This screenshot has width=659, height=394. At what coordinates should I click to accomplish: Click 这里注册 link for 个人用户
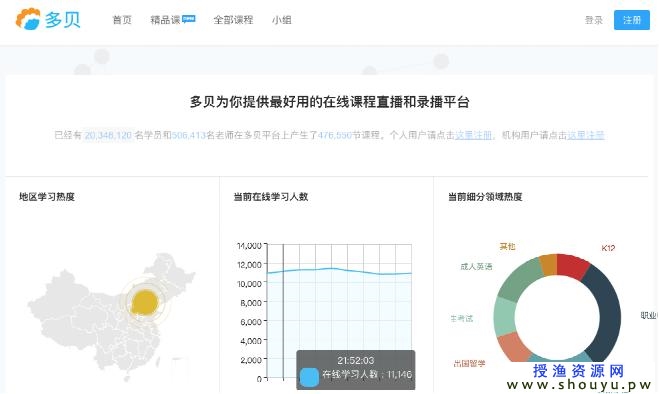[473, 135]
